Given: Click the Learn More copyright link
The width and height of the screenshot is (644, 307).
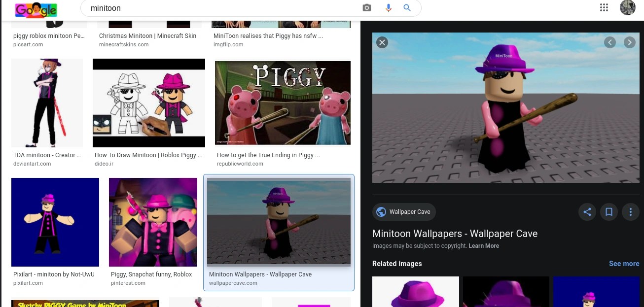Looking at the screenshot, I should click(484, 246).
